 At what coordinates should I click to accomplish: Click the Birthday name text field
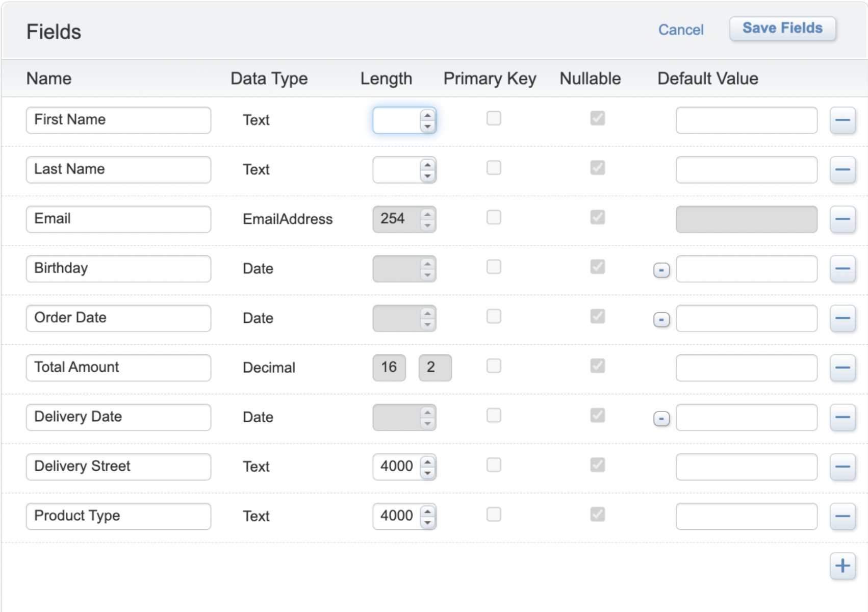tap(118, 269)
